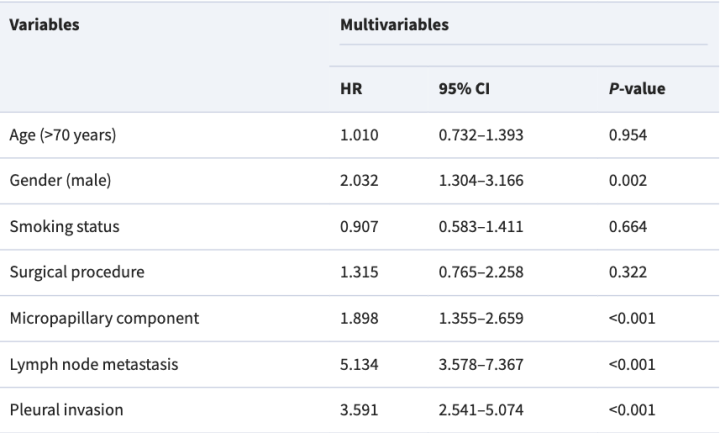Select the HR value 1.315

(359, 273)
